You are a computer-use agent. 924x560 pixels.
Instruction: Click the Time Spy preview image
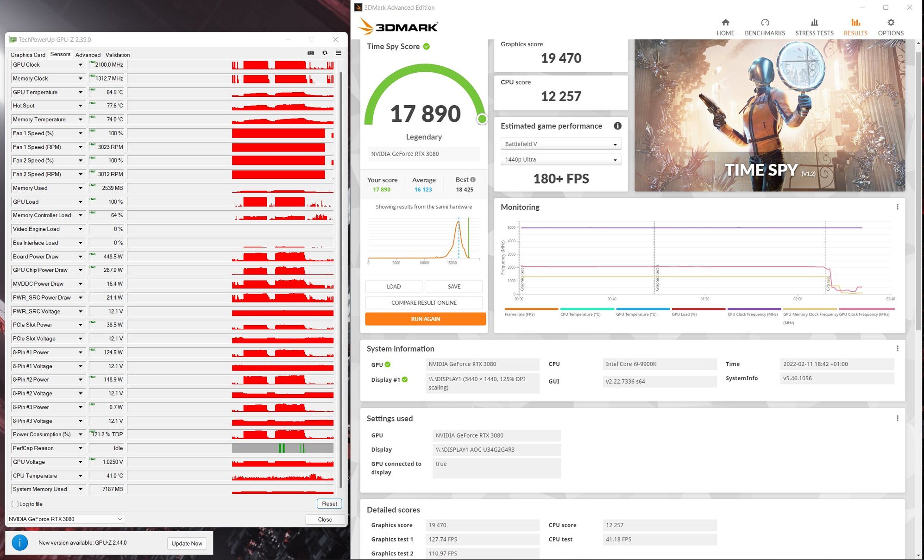point(769,115)
